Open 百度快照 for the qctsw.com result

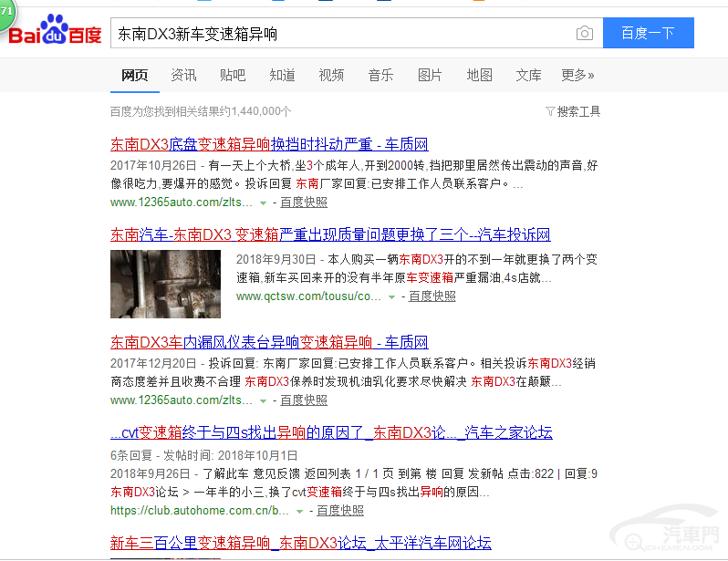pos(432,296)
